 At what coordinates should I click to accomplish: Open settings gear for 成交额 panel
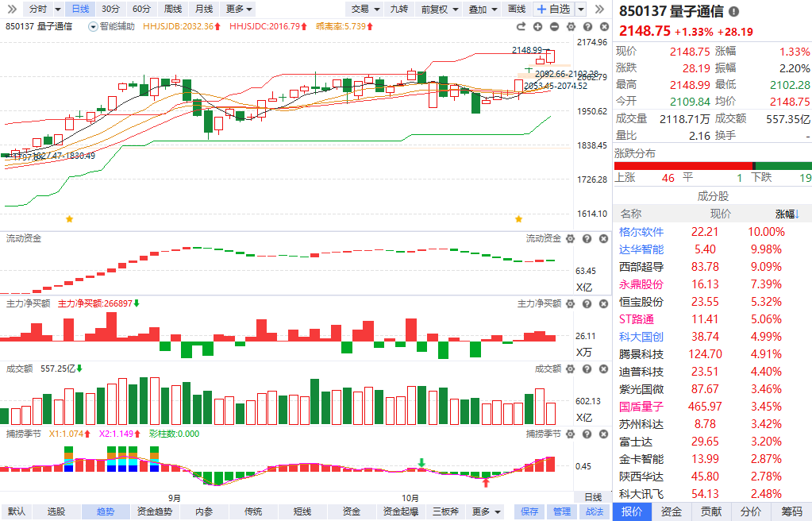(570, 369)
